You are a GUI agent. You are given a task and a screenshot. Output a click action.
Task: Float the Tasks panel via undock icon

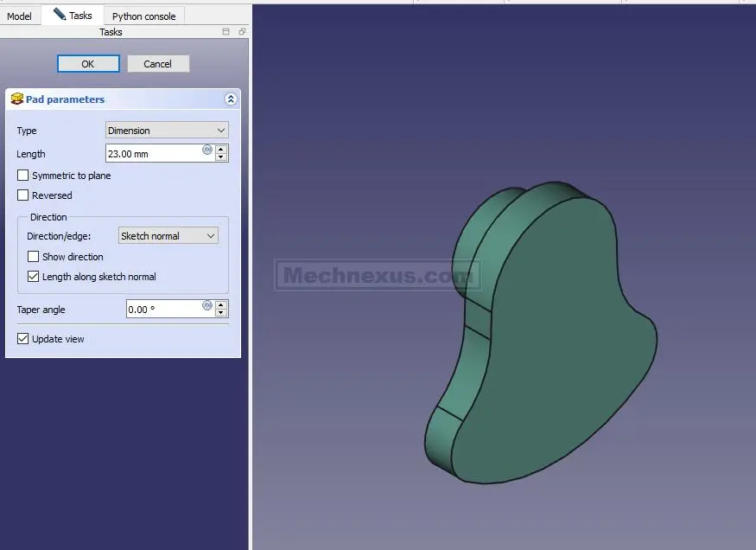[242, 32]
